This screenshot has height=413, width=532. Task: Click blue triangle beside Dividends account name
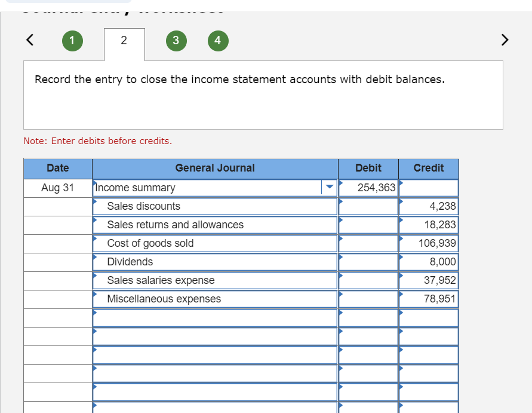pos(94,258)
